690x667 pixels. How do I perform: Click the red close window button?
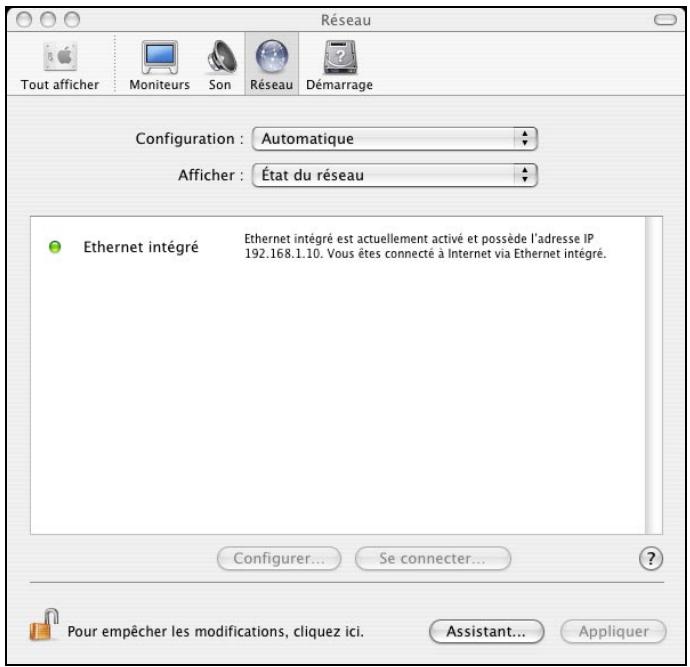tap(24, 20)
